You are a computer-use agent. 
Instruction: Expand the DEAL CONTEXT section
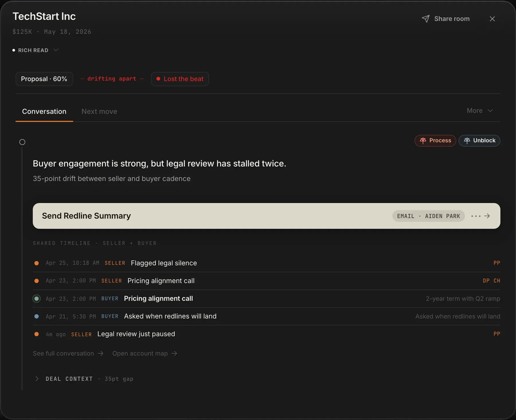(x=37, y=379)
